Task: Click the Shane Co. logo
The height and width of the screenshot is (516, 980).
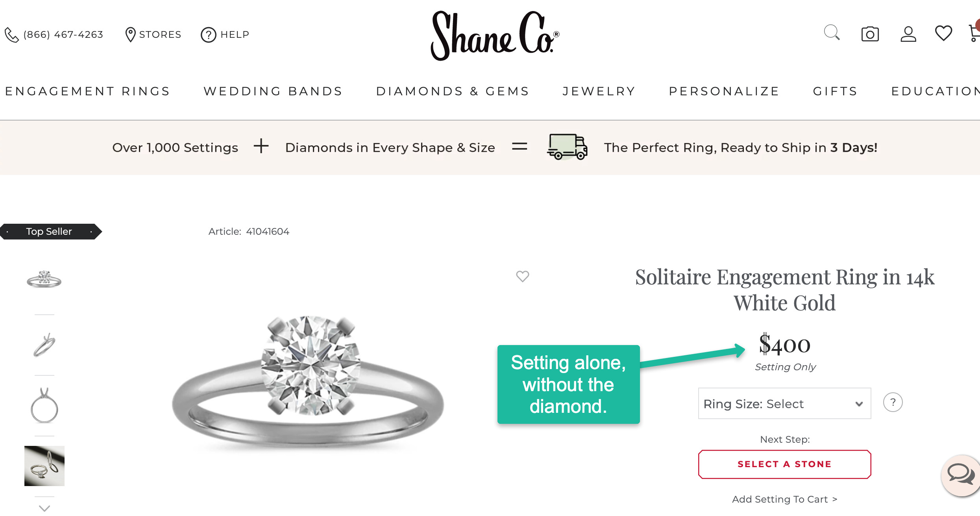Action: [x=495, y=35]
